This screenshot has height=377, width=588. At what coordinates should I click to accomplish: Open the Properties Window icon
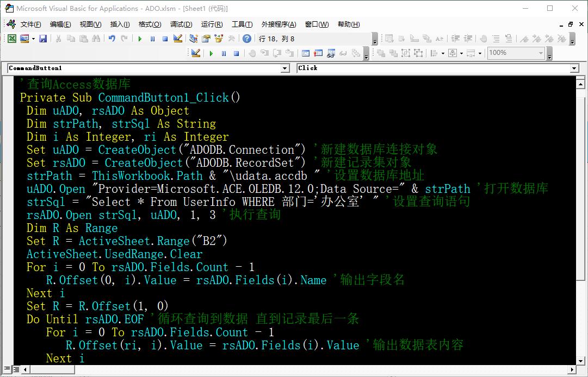click(x=206, y=39)
